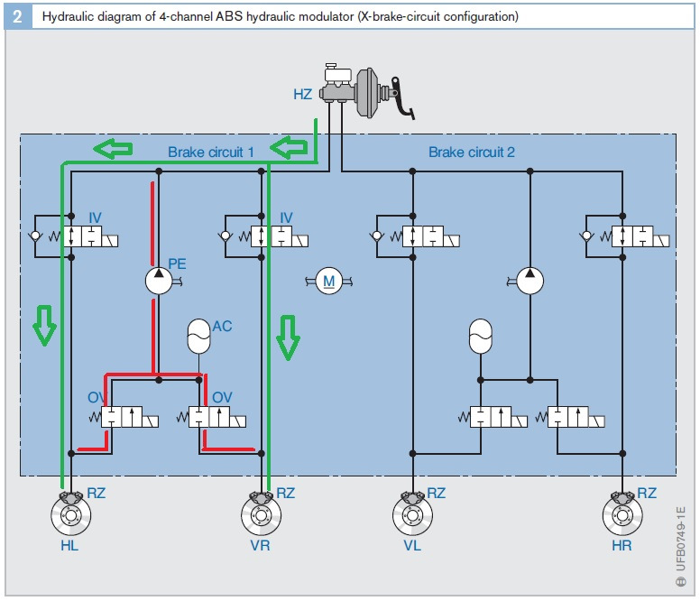
Task: Select the VR front right wheel brake
Action: [262, 513]
